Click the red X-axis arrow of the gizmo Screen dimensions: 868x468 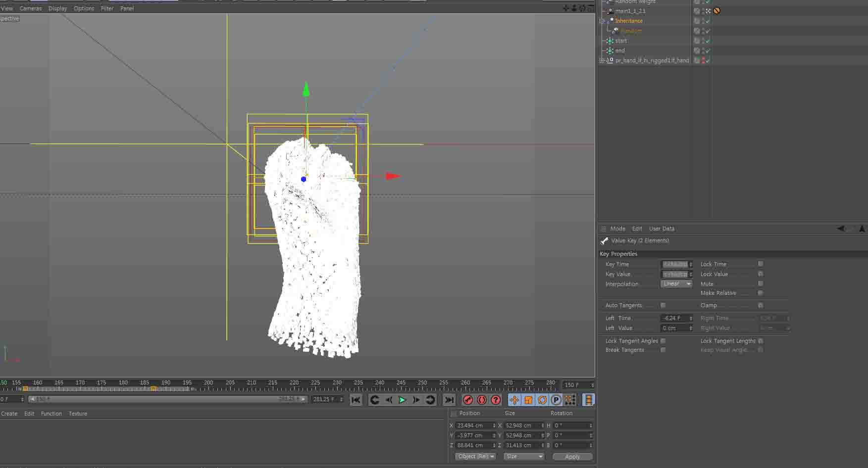[x=393, y=176]
